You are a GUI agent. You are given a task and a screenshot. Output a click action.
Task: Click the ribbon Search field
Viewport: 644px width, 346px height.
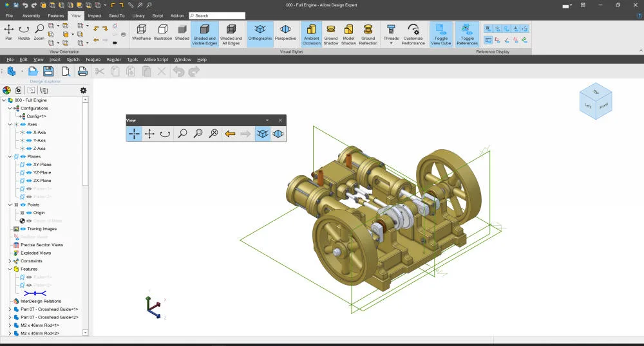pyautogui.click(x=217, y=15)
